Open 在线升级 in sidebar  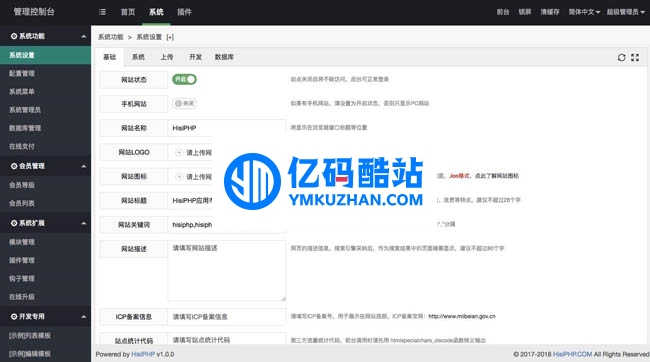click(x=45, y=297)
